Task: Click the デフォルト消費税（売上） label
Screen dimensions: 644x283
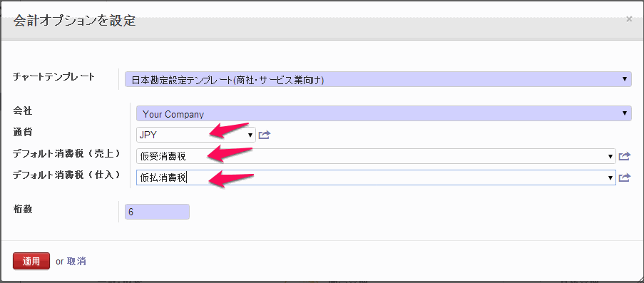Action: [66, 153]
